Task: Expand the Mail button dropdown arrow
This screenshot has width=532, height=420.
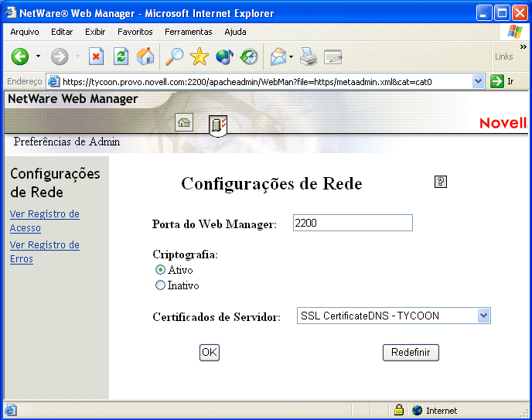Action: coord(291,56)
